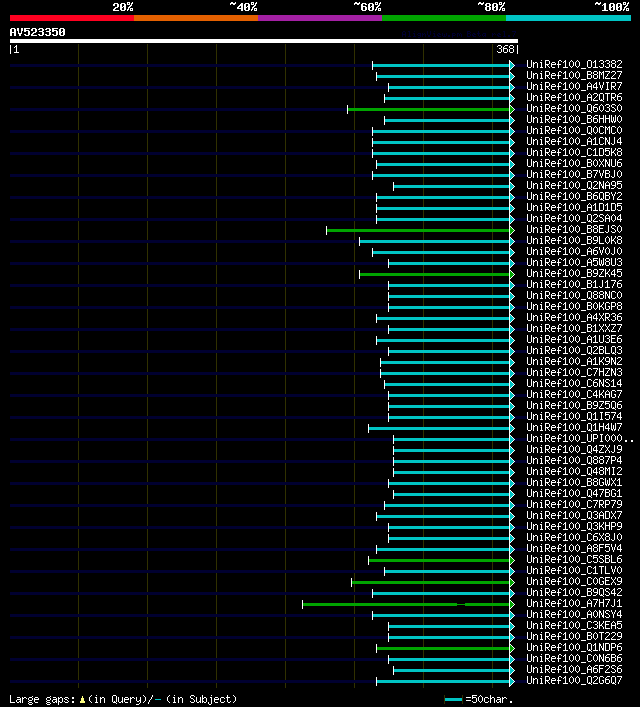Select the UniRef100_B8GWX1 label
Screen dimensions: 640x707
point(574,482)
